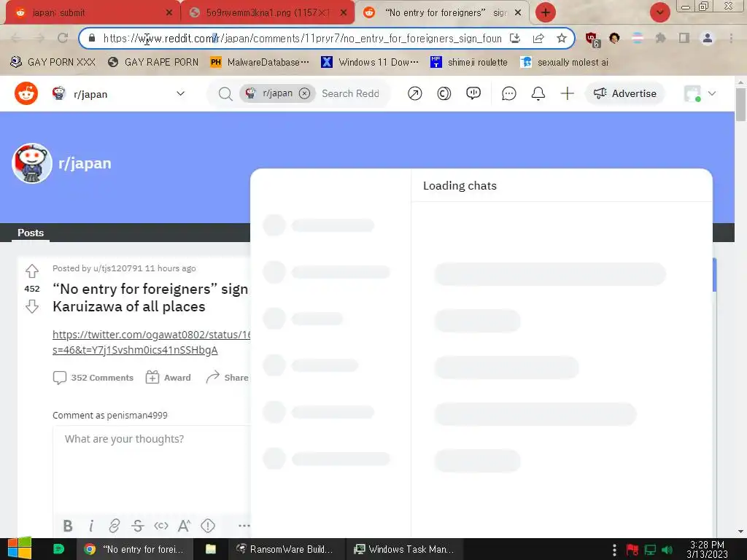
Task: Switch to the 5o9rwemm3kna1.png tab
Action: point(267,13)
